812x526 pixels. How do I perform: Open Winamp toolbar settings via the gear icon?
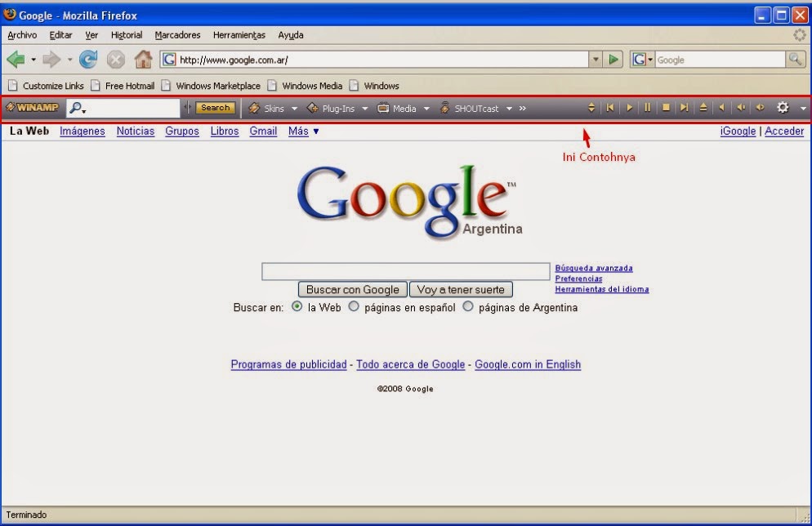tap(782, 107)
